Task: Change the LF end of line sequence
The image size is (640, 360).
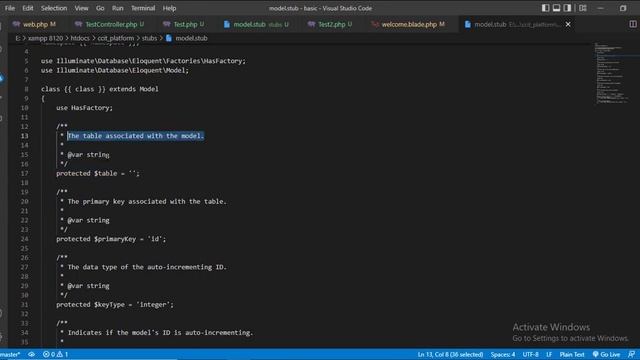Action: point(549,354)
